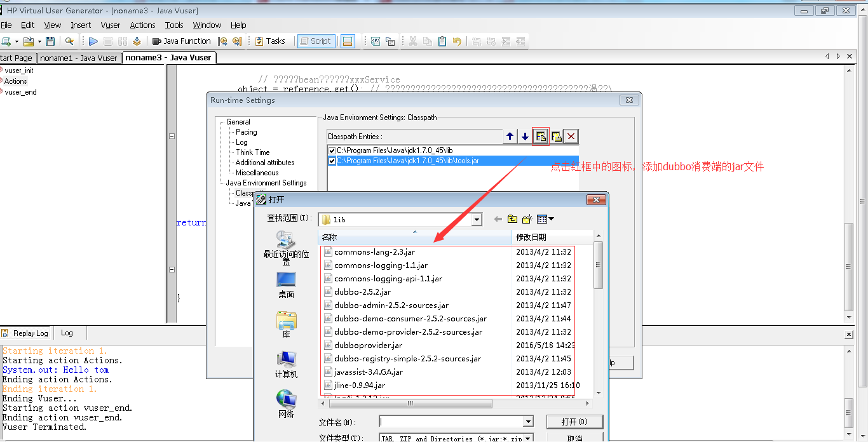The width and height of the screenshot is (868, 442).
Task: Expand the lib look-in folder dropdown
Action: click(x=477, y=220)
